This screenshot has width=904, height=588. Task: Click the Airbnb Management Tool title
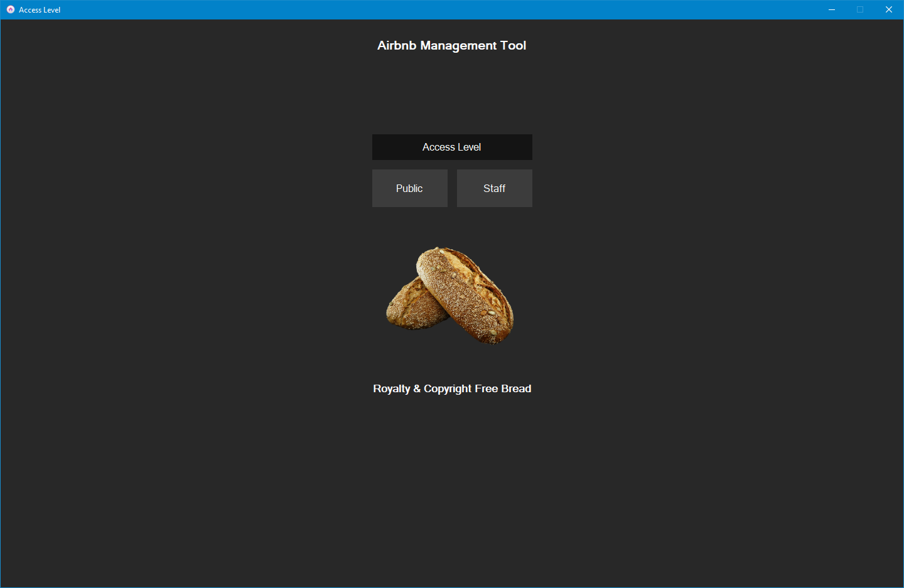452,46
